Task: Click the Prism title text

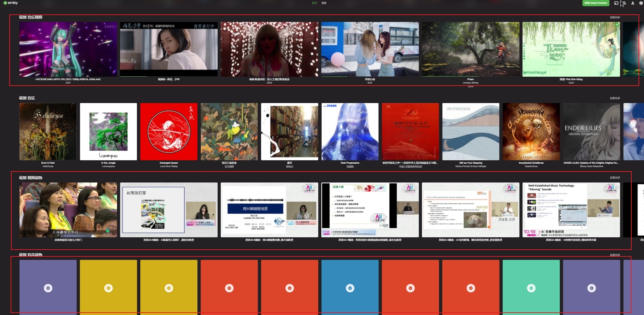Action: pyautogui.click(x=471, y=79)
